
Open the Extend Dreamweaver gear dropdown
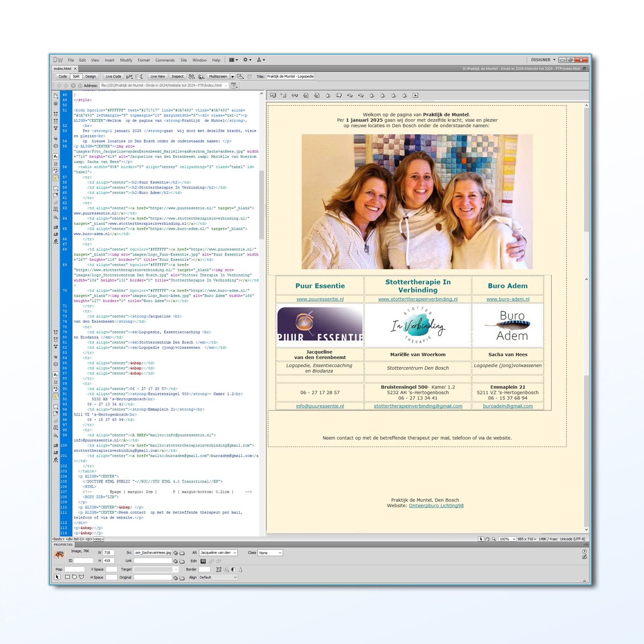(x=247, y=60)
